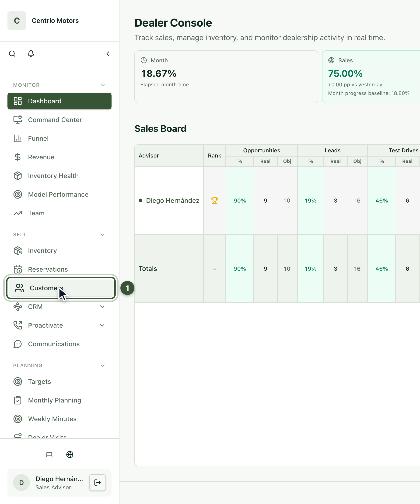The height and width of the screenshot is (504, 420).
Task: Click the Revenue dollar icon
Action: click(x=18, y=157)
